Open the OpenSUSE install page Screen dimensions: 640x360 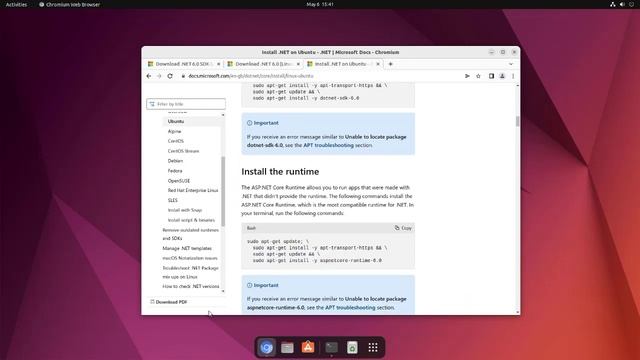coord(179,181)
